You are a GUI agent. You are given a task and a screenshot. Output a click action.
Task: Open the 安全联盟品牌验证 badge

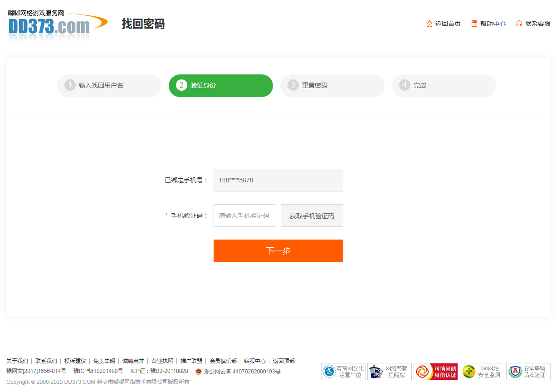coord(528,372)
